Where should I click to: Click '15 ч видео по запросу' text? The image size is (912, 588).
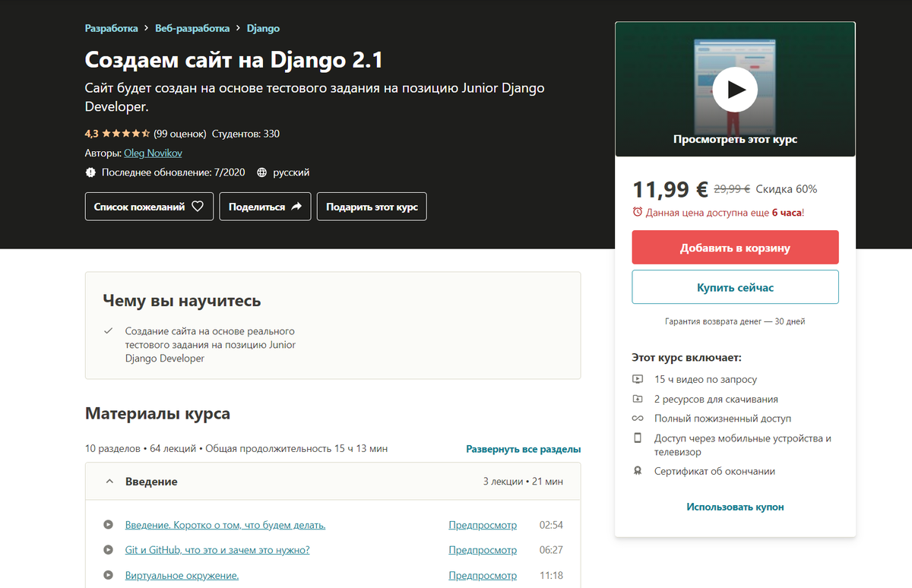click(705, 379)
